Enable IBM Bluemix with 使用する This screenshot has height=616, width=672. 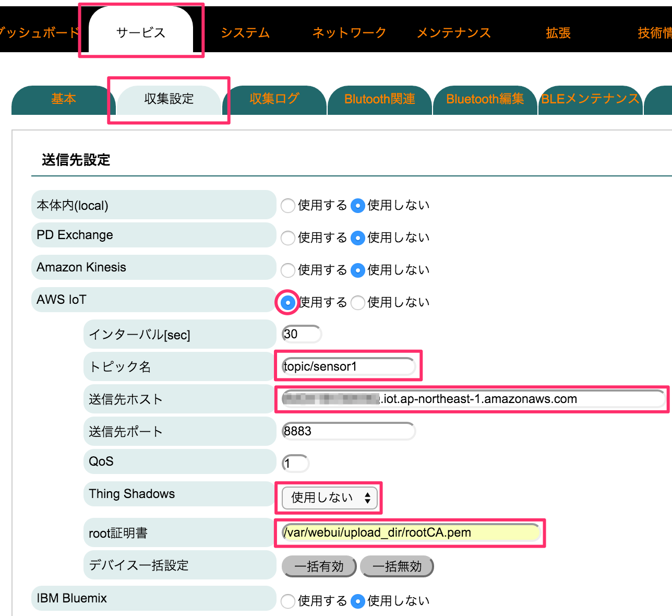click(x=288, y=601)
